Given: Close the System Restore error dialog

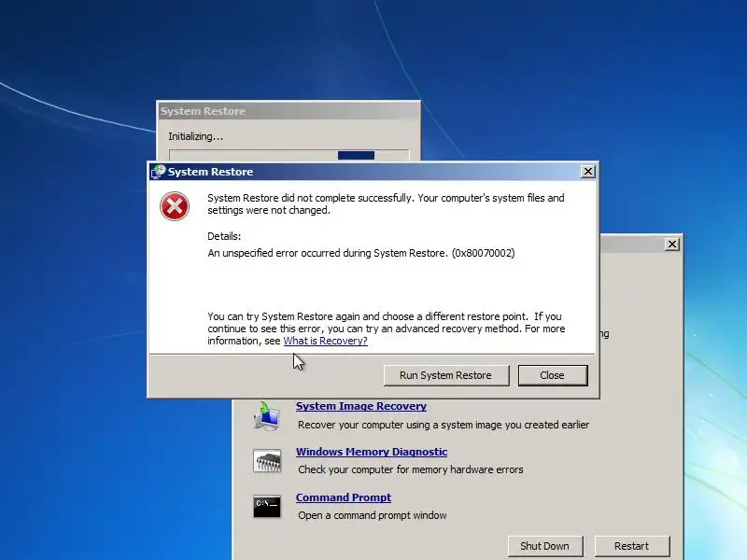Looking at the screenshot, I should coord(553,375).
